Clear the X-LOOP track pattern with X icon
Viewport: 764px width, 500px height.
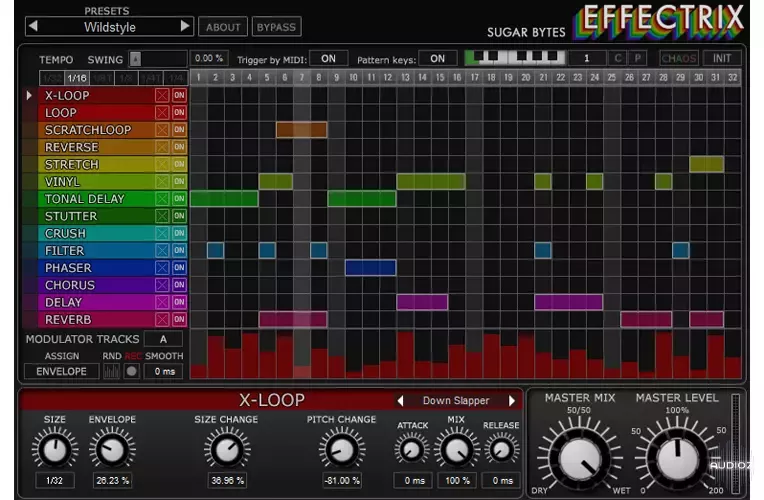coord(162,96)
